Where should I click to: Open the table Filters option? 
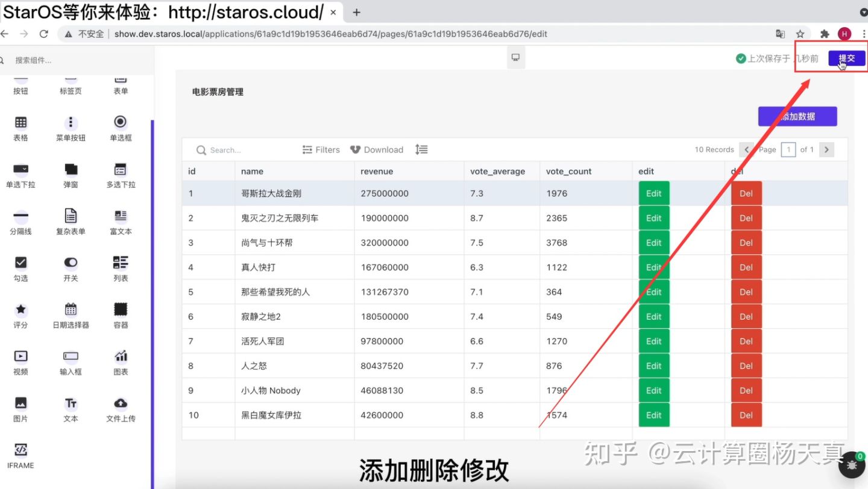[321, 150]
